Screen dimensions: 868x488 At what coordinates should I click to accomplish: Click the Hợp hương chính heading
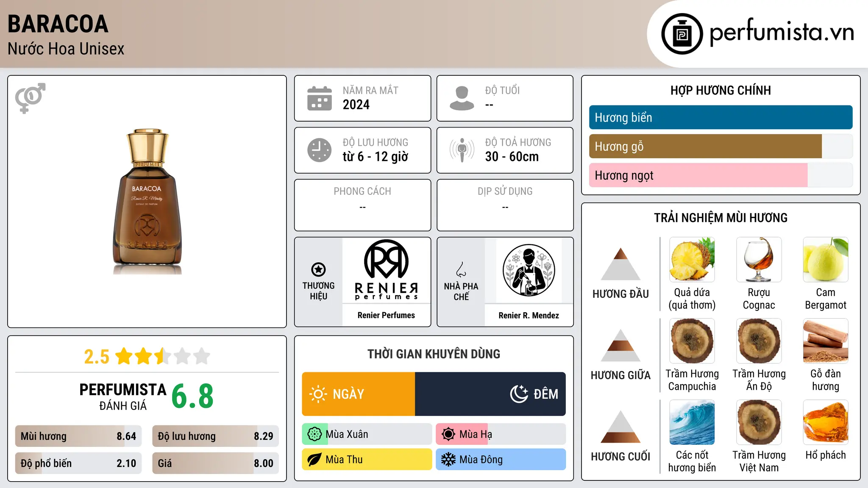coord(721,90)
